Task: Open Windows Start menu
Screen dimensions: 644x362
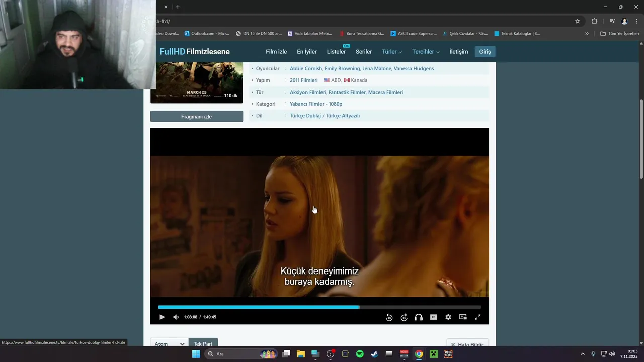Action: [196, 354]
